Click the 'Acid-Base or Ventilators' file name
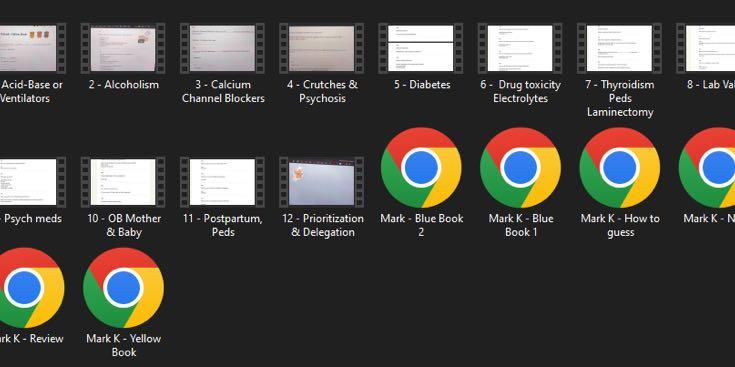The width and height of the screenshot is (735, 367). tap(31, 91)
